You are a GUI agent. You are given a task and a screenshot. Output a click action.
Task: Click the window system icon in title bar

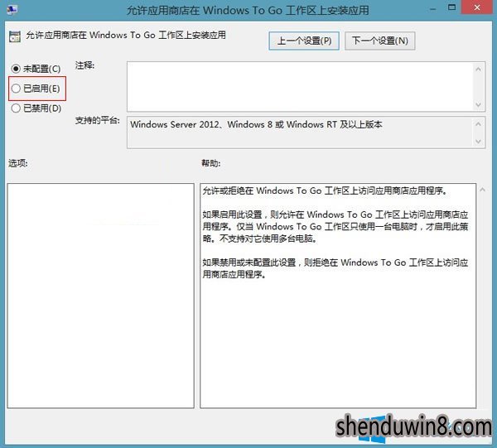pyautogui.click(x=12, y=10)
